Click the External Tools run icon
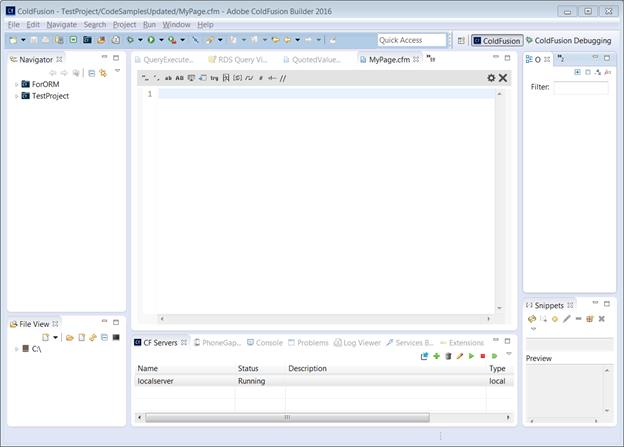Viewport: 624px width, 447px height. click(172, 40)
